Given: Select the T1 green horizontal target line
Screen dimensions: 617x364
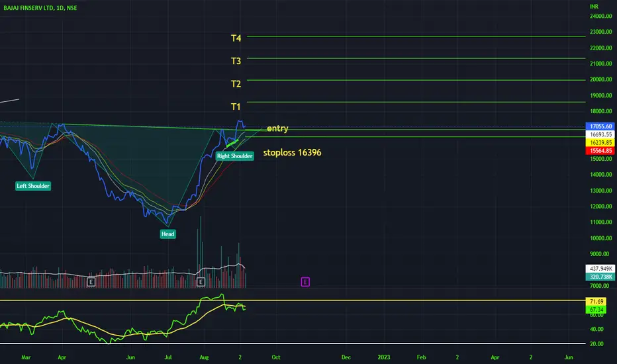Looking at the screenshot, I should (416, 102).
